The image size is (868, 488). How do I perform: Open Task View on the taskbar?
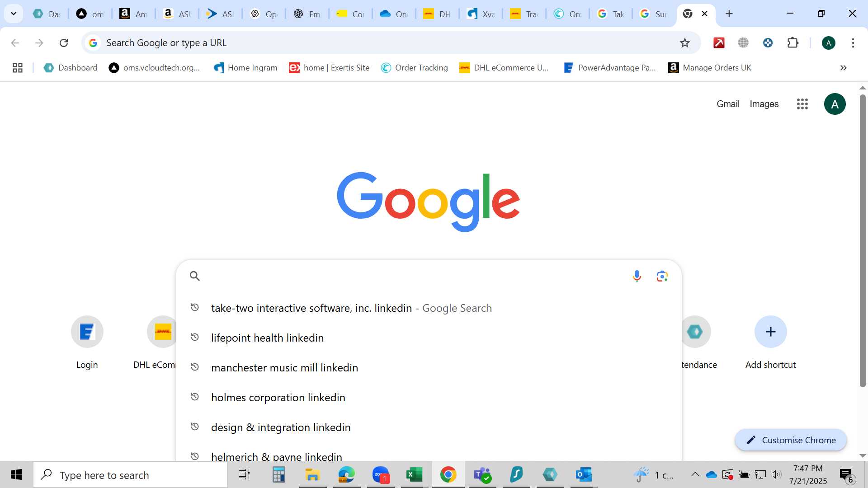[x=244, y=475]
